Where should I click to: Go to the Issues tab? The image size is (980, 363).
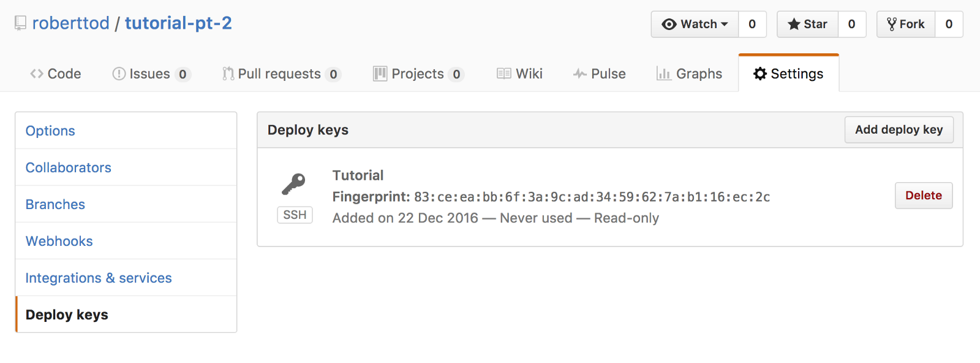point(151,74)
